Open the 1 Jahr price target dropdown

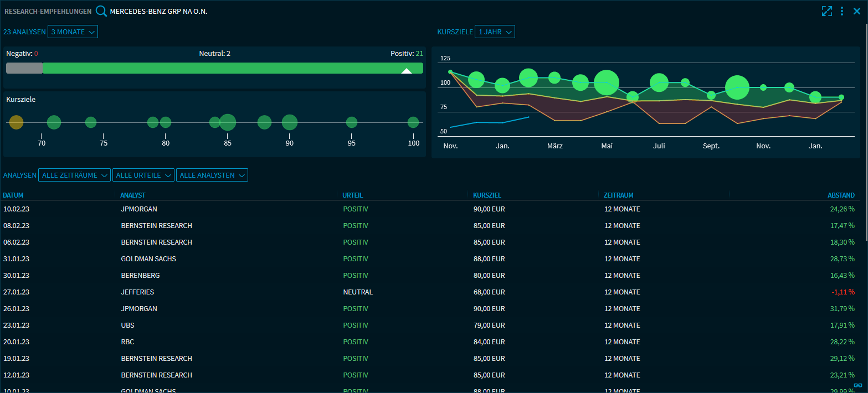(x=494, y=32)
